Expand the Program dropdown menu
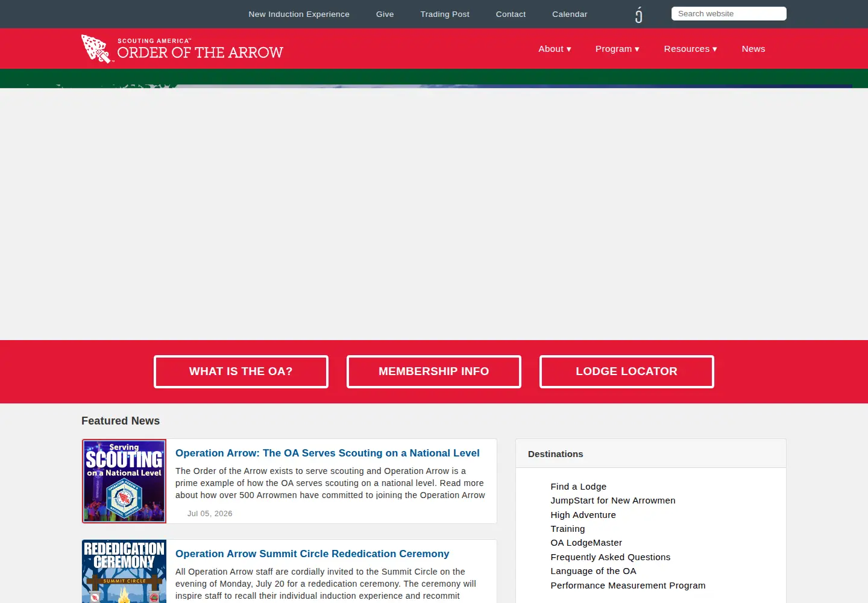The height and width of the screenshot is (603, 868). tap(617, 49)
